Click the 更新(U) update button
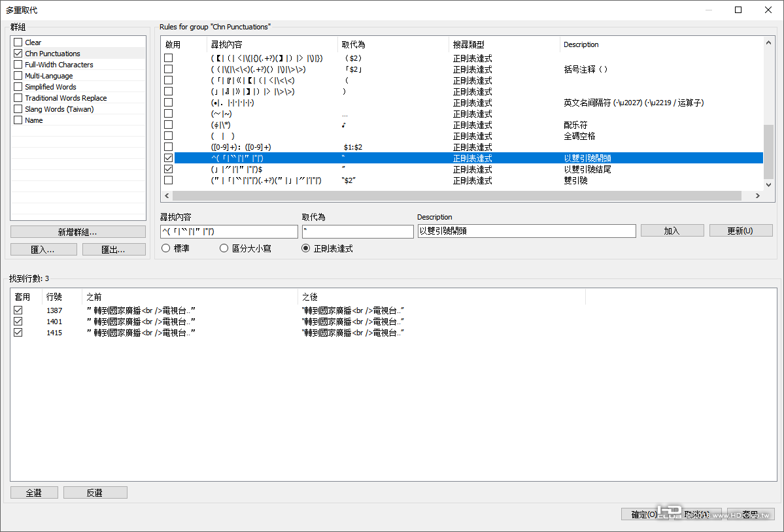This screenshot has width=784, height=532. tap(740, 231)
